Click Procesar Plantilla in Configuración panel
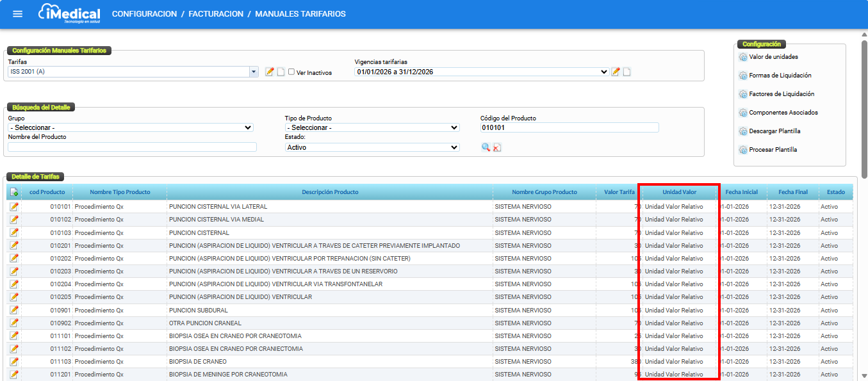The width and height of the screenshot is (868, 381). pos(773,150)
